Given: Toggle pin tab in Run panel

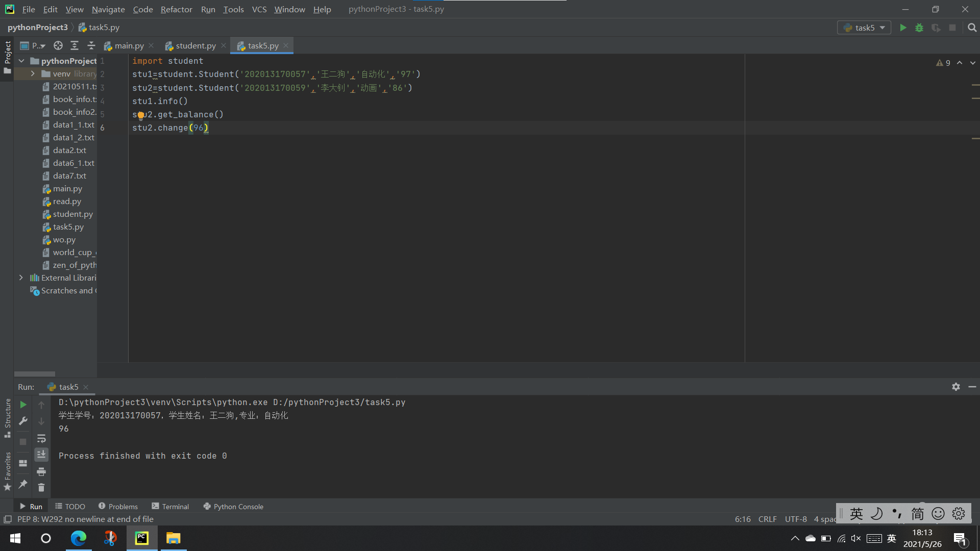Looking at the screenshot, I should [x=23, y=484].
